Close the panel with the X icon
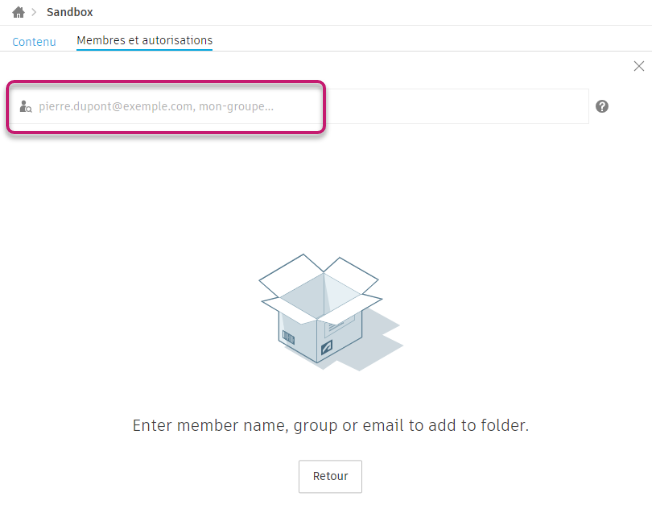 (639, 66)
